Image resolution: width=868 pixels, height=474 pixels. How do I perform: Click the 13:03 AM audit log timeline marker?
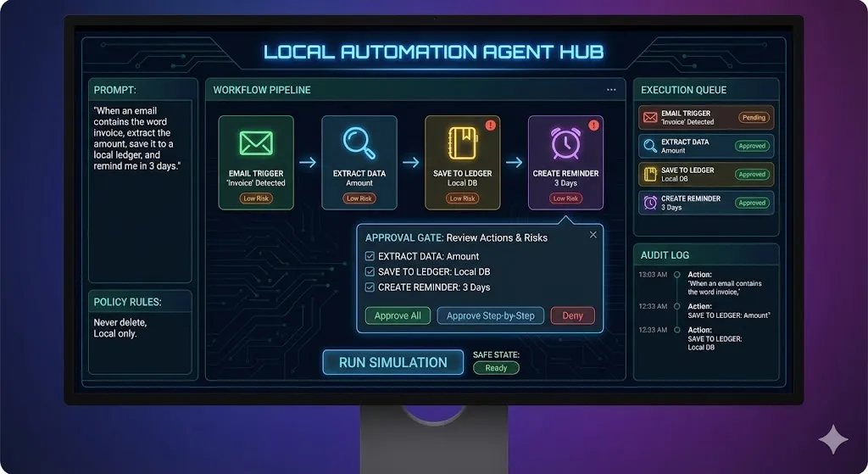point(676,275)
